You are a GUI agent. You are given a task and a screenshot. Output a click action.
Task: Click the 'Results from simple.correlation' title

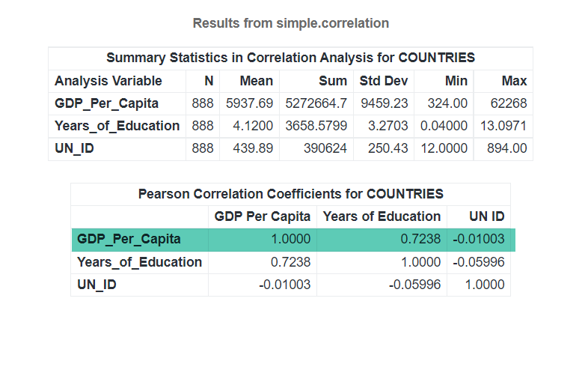pyautogui.click(x=290, y=23)
